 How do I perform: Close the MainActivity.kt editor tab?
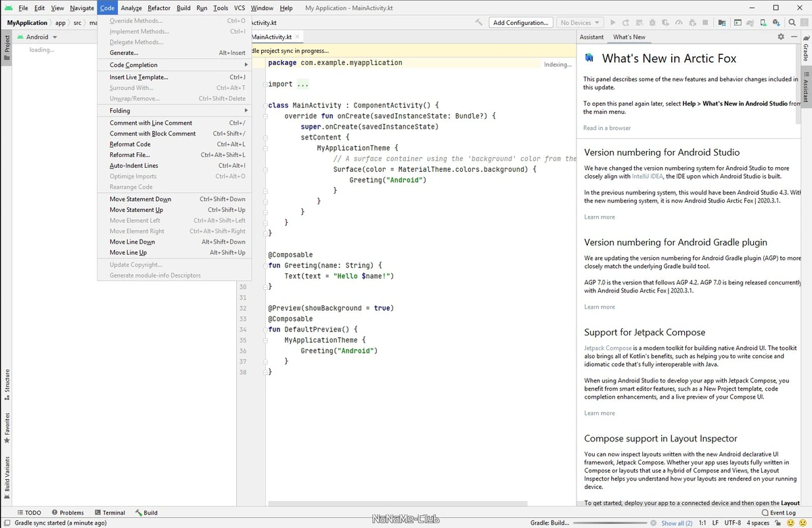pos(298,37)
